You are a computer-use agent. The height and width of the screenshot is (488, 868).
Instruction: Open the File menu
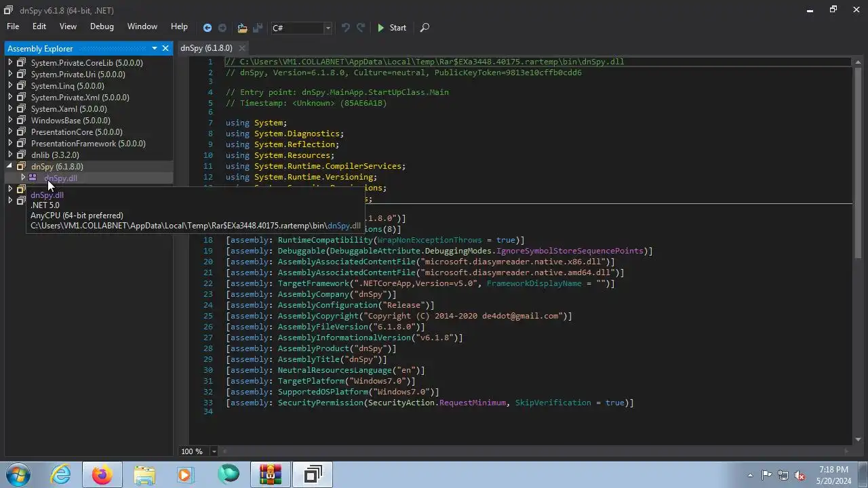point(13,26)
